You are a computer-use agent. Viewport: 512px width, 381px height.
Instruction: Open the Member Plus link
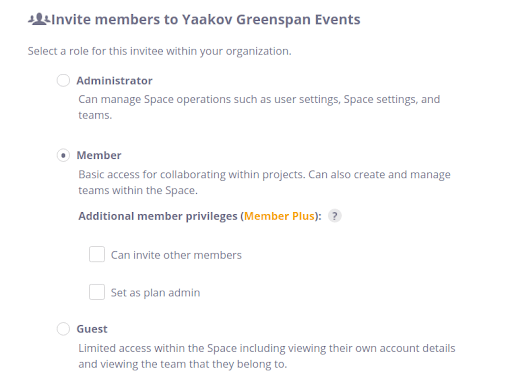(x=279, y=216)
